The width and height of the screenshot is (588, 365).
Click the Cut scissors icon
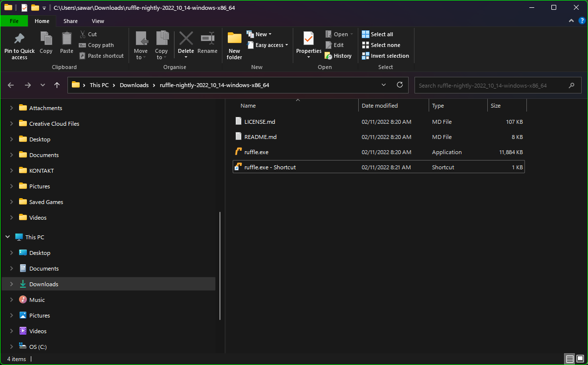(82, 34)
